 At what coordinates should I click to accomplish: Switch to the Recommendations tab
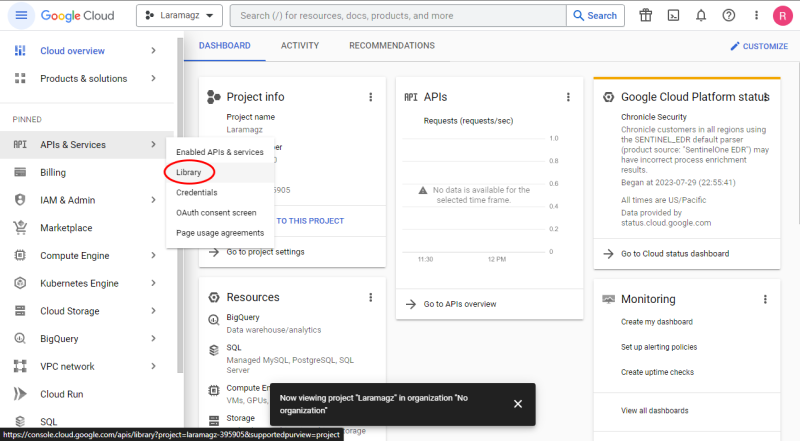[x=392, y=45]
